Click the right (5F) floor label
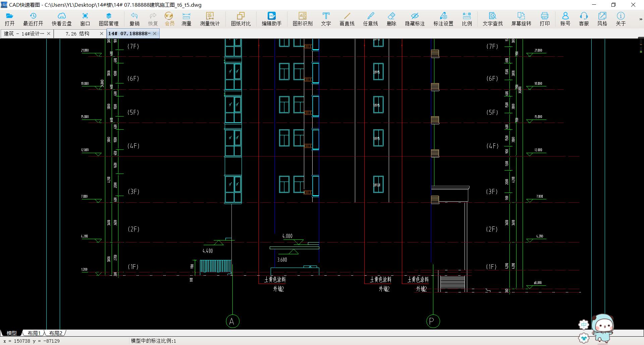 492,113
